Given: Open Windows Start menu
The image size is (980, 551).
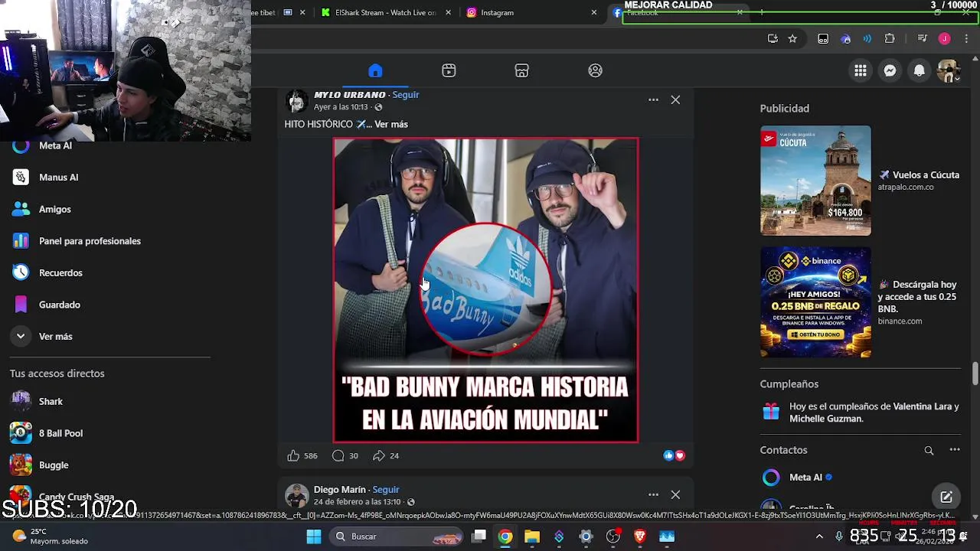Looking at the screenshot, I should [x=314, y=536].
